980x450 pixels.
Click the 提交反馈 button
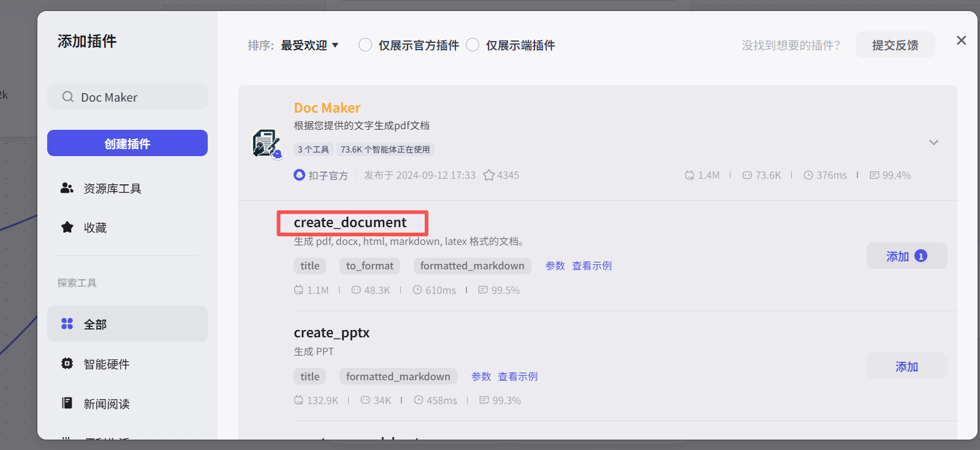point(895,45)
